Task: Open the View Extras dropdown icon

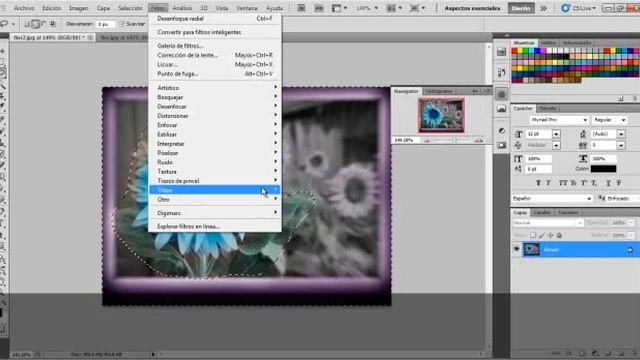Action: [x=339, y=8]
